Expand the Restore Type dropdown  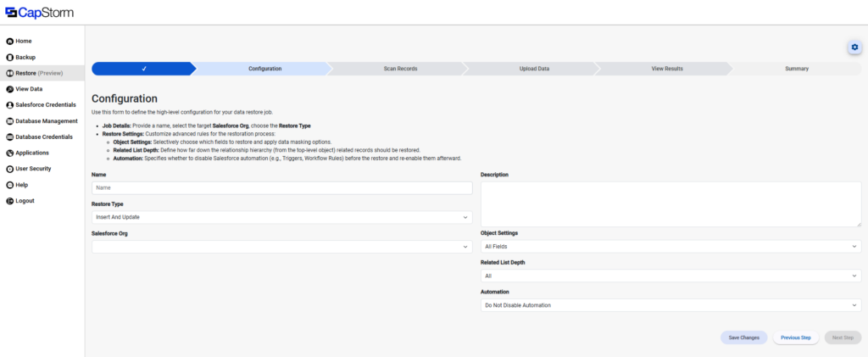(x=281, y=217)
